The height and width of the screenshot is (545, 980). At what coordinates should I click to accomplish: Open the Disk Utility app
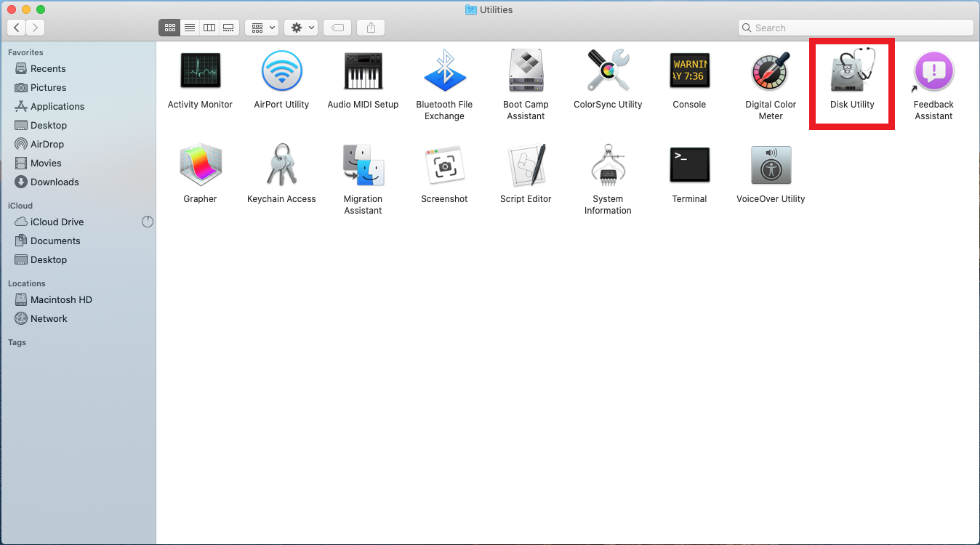[x=852, y=73]
